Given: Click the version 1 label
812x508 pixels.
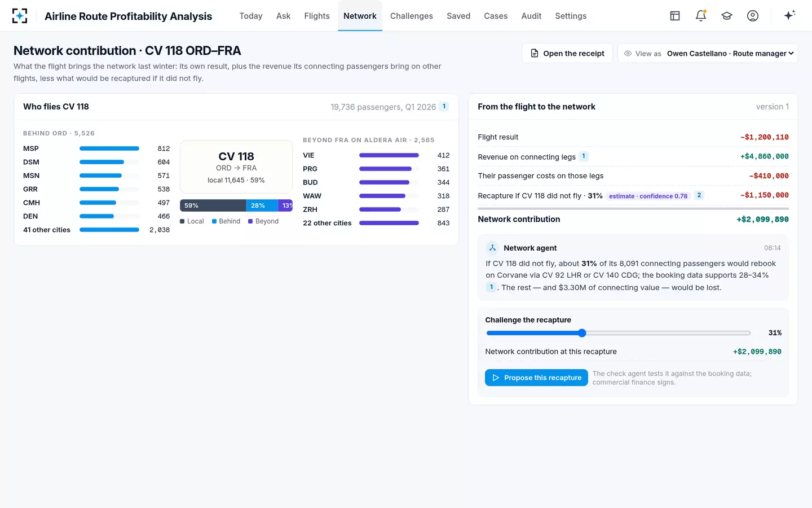Looking at the screenshot, I should [x=773, y=107].
